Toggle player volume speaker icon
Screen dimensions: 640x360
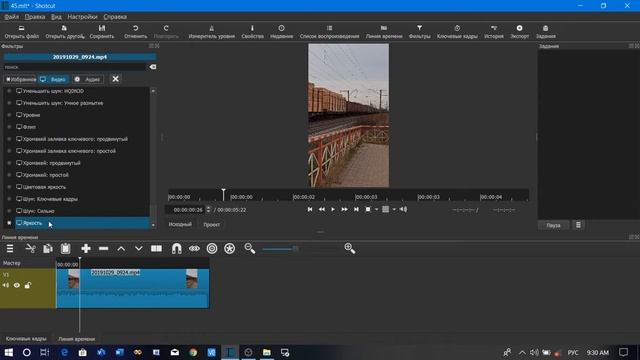pyautogui.click(x=403, y=209)
